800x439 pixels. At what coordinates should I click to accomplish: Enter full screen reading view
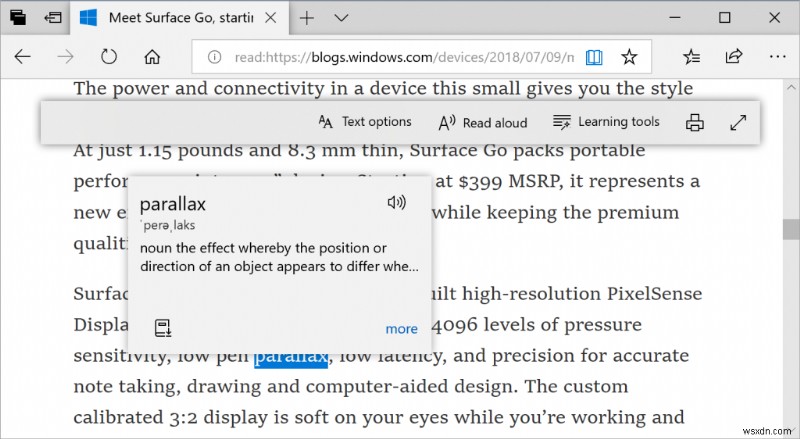click(738, 123)
